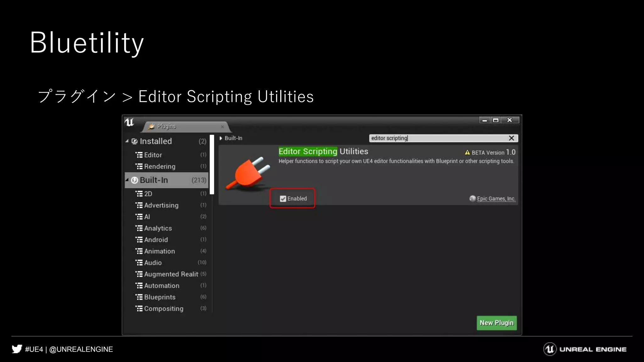The width and height of the screenshot is (644, 362).
Task: Open the Automation plugin category
Action: pyautogui.click(x=171, y=286)
